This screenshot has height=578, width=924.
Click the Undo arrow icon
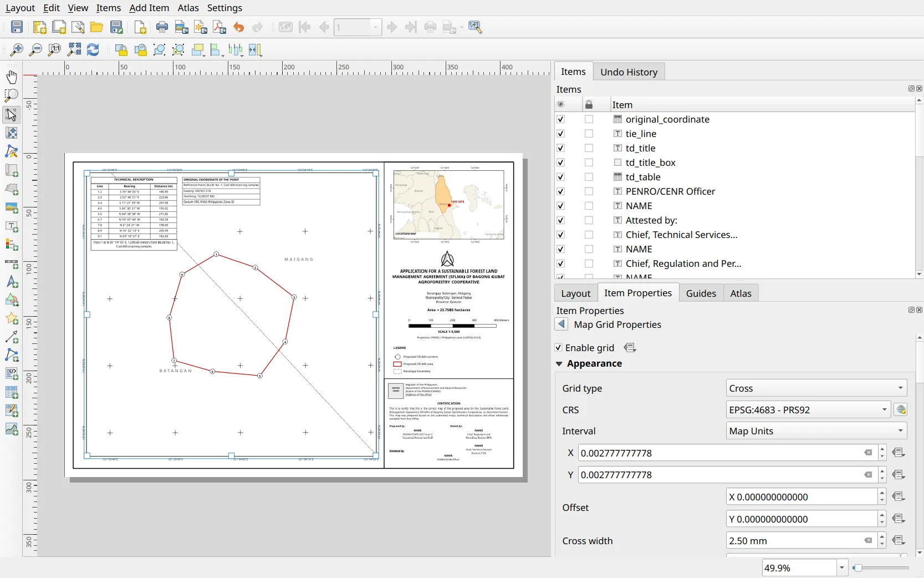(x=239, y=27)
